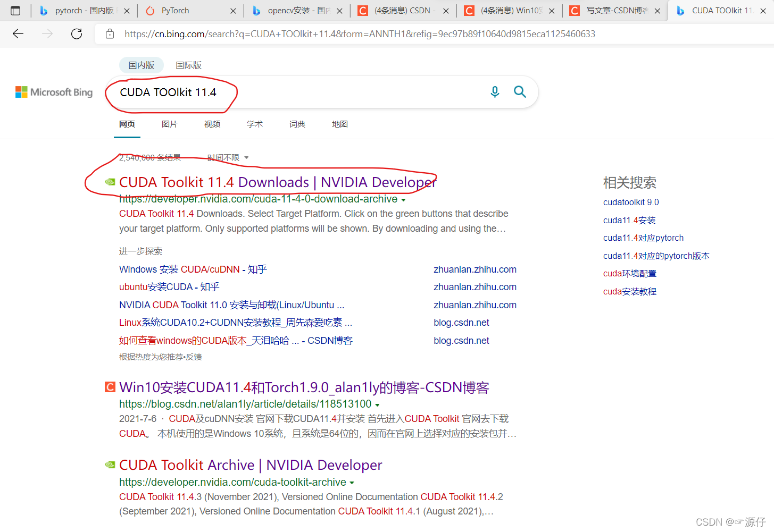
Task: Click the https://developer.nvidia.com/cuda-toolkit-archive URL text
Action: point(232,482)
